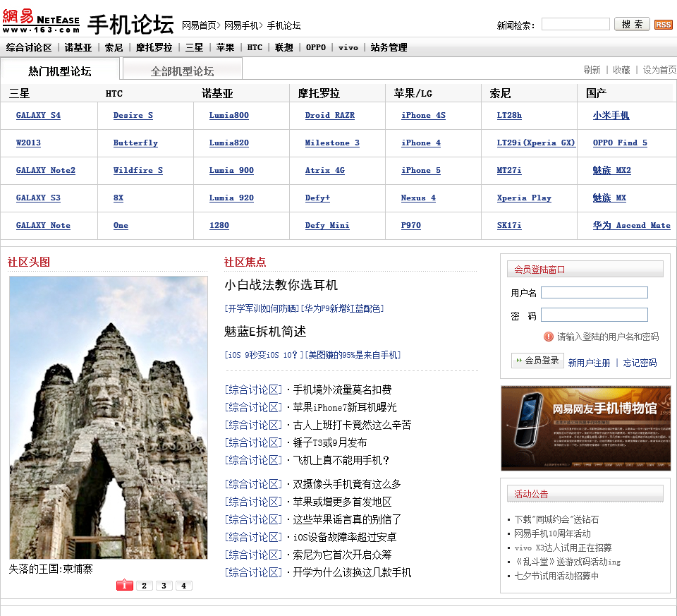Click the 会员登录 login button
Image resolution: width=677 pixels, height=616 pixels.
pyautogui.click(x=537, y=361)
